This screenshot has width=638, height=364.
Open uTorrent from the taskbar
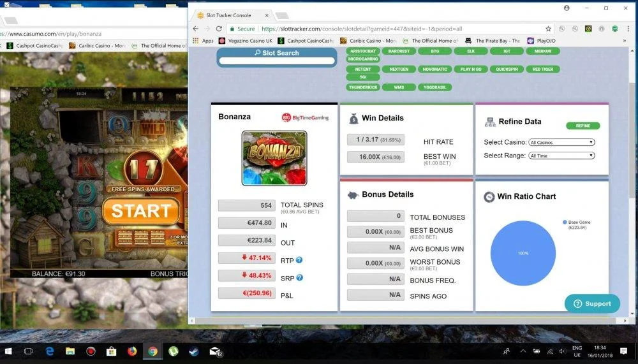[174, 351]
